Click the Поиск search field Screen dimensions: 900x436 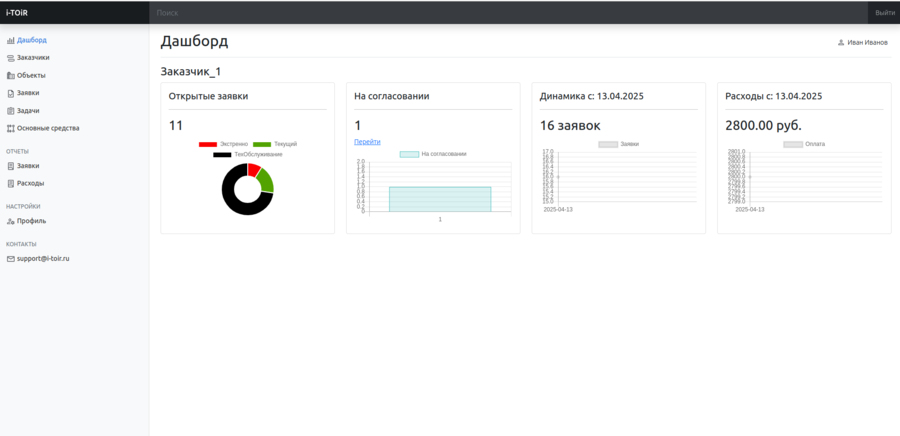point(509,13)
